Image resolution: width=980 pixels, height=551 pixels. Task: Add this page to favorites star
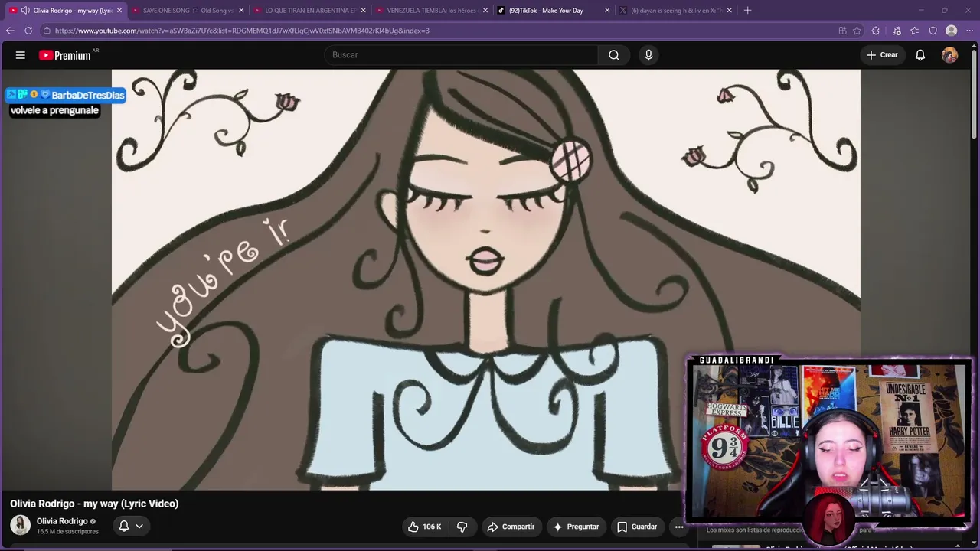857,31
